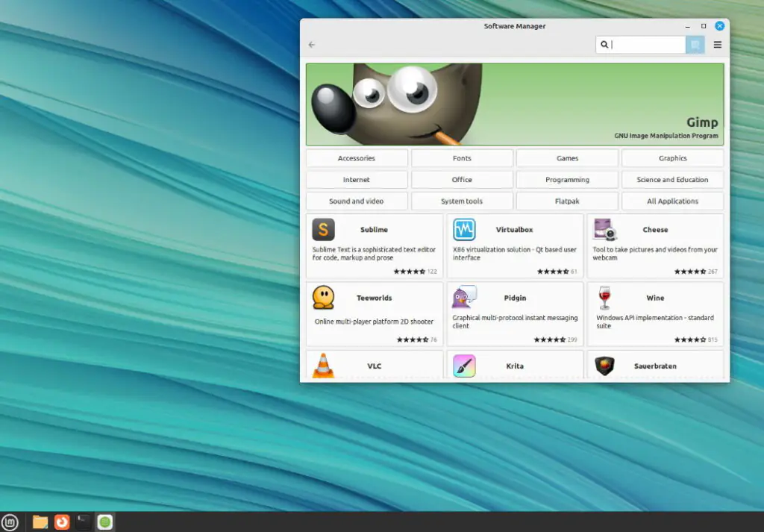Open the Wine glass icon
764x532 pixels.
(605, 298)
